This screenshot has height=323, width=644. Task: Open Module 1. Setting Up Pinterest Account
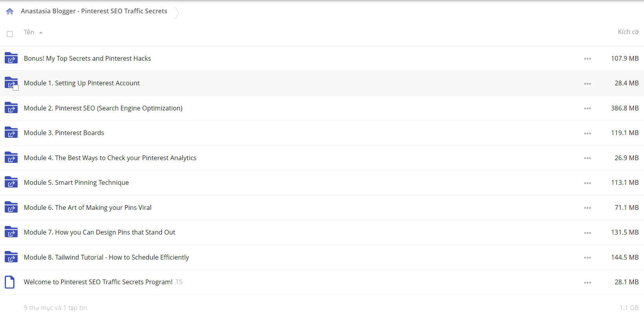tap(82, 83)
